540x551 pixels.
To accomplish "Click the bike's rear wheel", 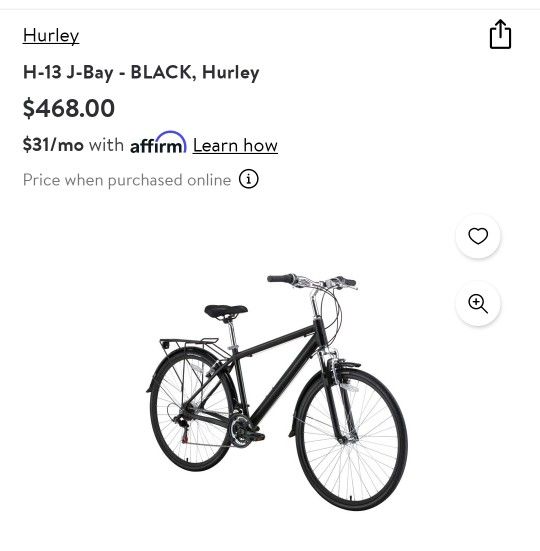I will pyautogui.click(x=191, y=409).
